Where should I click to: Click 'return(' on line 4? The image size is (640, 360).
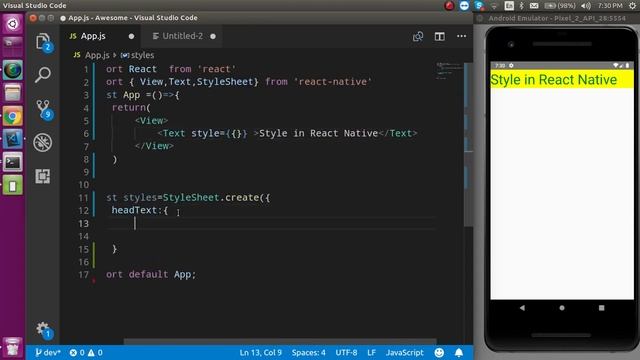131,108
